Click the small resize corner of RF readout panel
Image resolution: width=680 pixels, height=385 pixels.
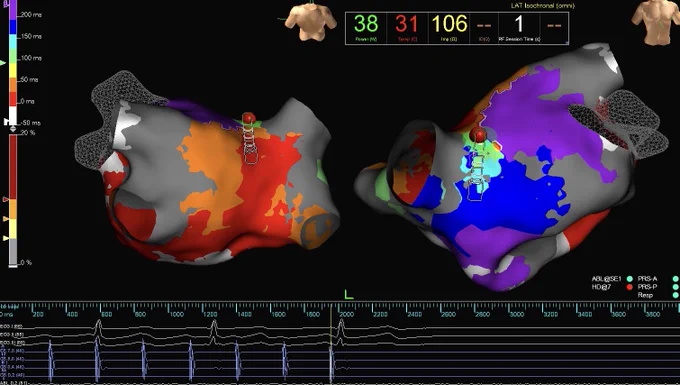click(567, 42)
